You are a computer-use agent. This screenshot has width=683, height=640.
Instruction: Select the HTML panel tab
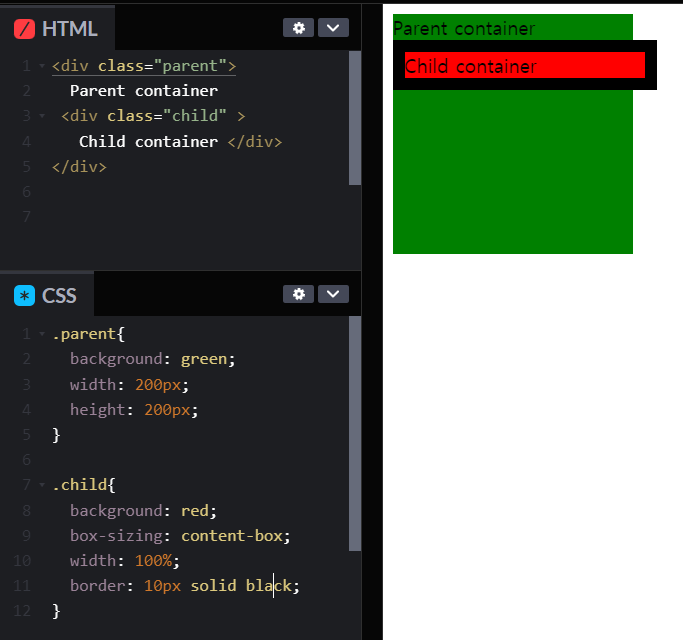[57, 28]
